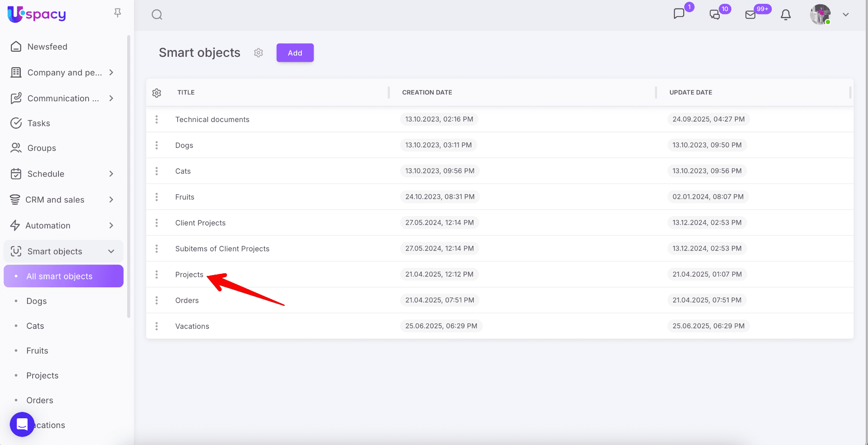Click the search magnifier icon

[157, 15]
